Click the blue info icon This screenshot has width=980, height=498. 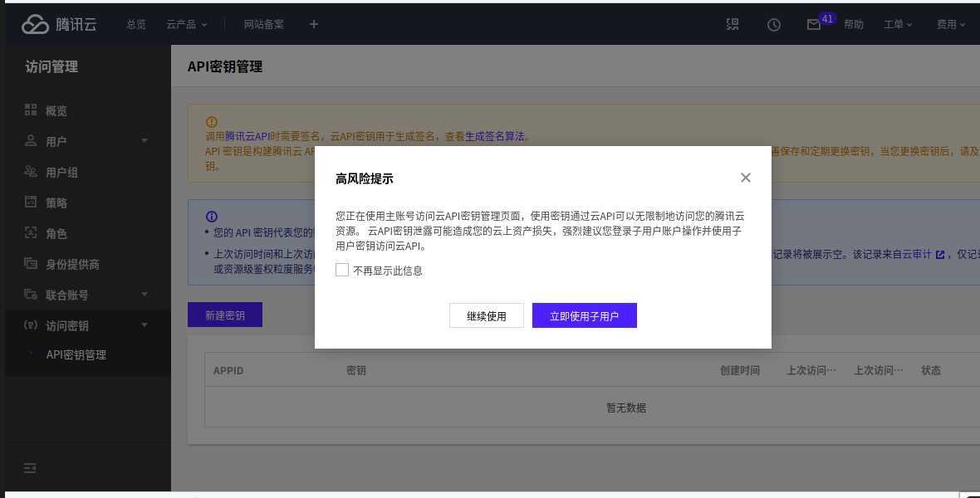[211, 217]
